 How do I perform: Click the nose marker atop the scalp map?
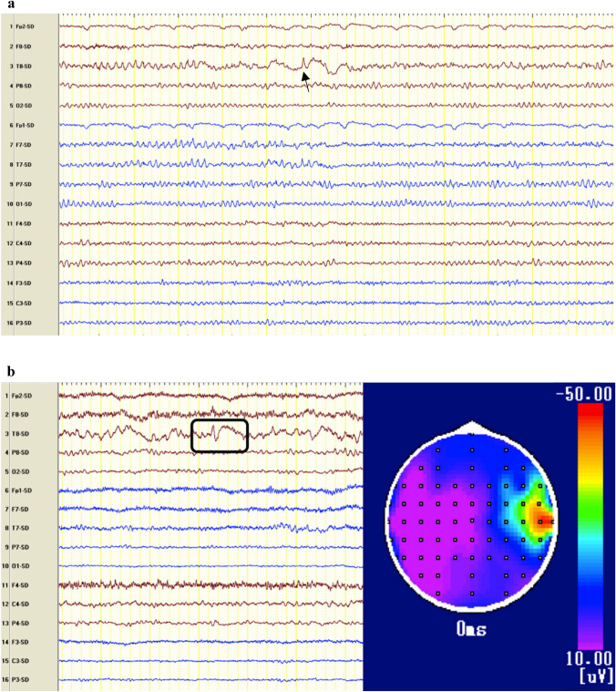(x=471, y=428)
